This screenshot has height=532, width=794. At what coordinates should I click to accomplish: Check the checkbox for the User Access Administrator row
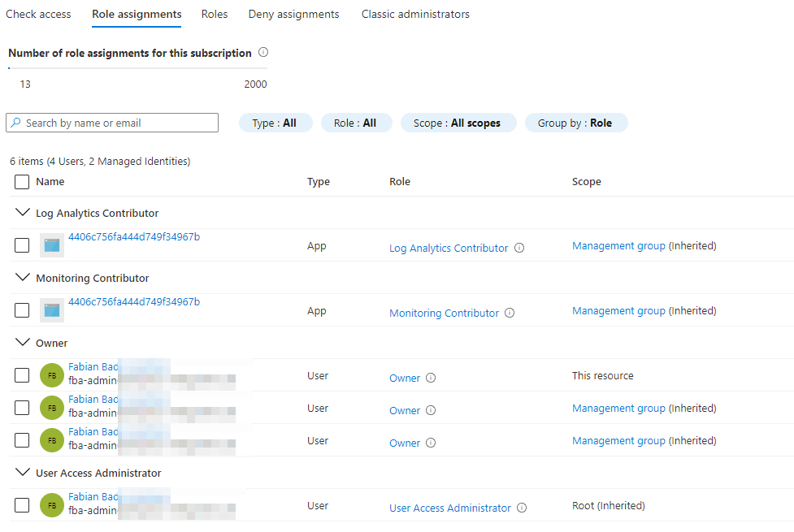click(21, 504)
